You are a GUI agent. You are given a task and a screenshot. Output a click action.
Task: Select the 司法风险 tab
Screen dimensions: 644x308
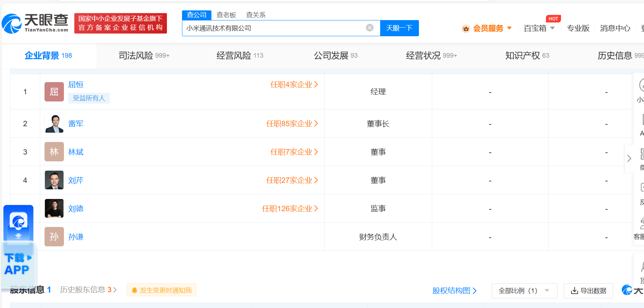coord(144,56)
